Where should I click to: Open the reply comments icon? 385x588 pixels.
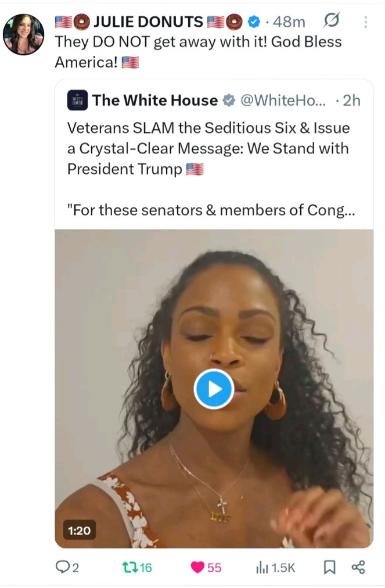click(62, 567)
